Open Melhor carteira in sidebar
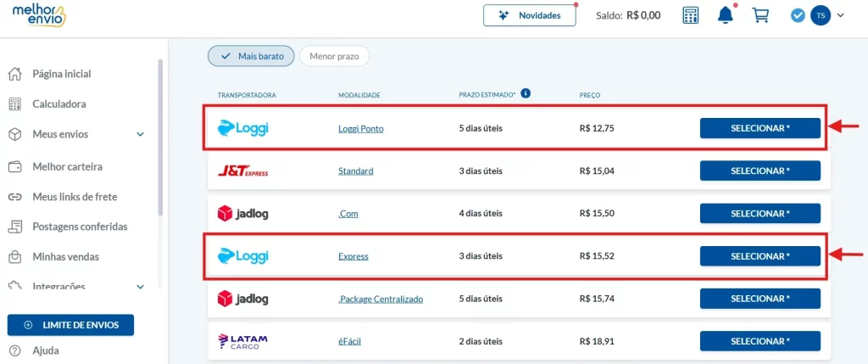 (68, 166)
